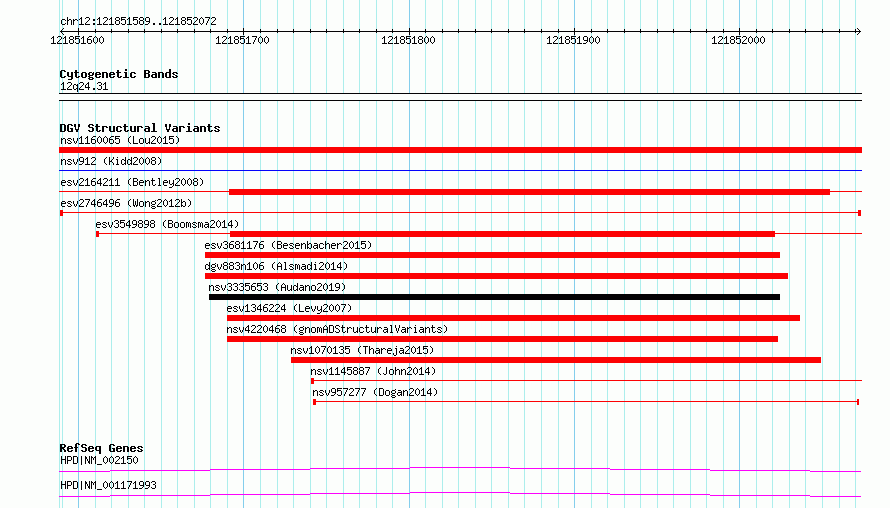Click the esv3681176 red variant bar
This screenshot has height=508, width=890.
pyautogui.click(x=492, y=255)
